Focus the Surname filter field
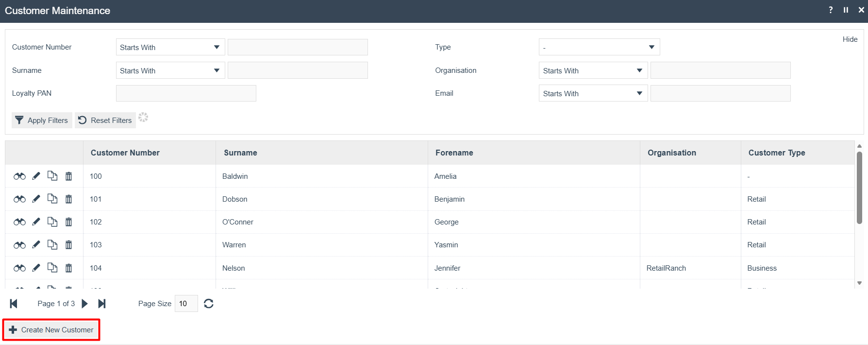Viewport: 868px width, 345px height. pos(298,70)
